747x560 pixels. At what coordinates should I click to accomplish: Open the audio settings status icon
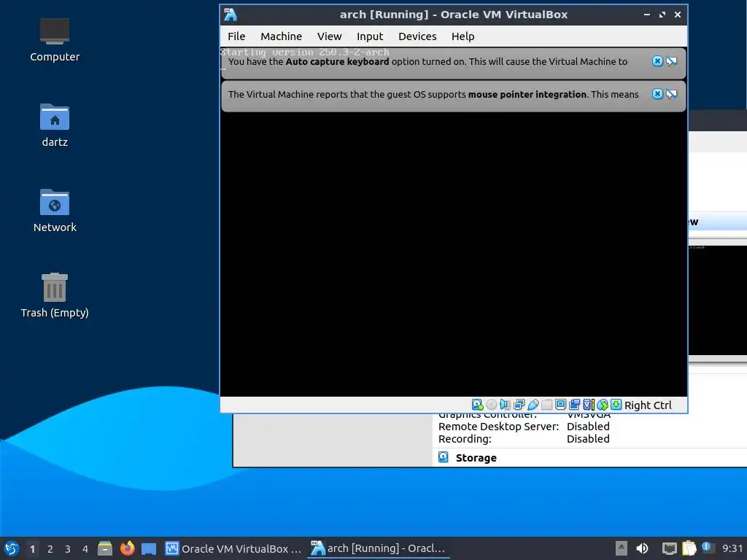pyautogui.click(x=505, y=405)
